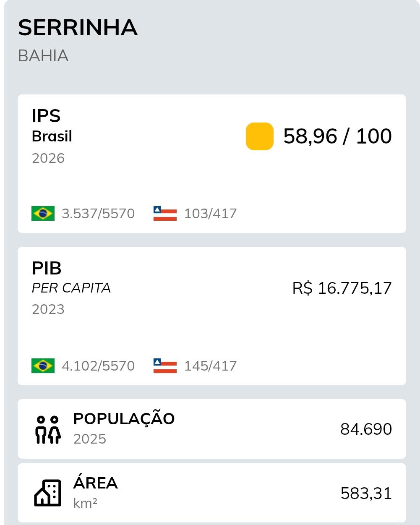The image size is (420, 525).
Task: Click the people icon beside População
Action: pyautogui.click(x=48, y=430)
